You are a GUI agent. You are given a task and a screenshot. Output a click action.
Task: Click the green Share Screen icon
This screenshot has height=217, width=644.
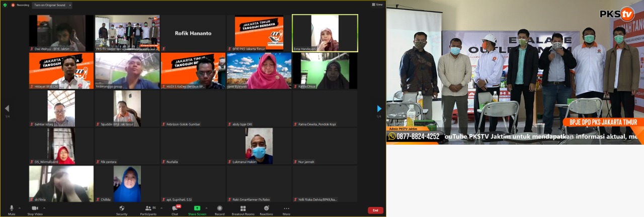click(197, 208)
